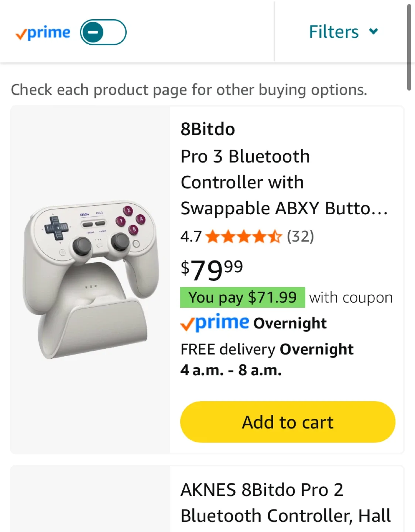415x532 pixels.
Task: Open the Filters menu
Action: click(x=334, y=32)
